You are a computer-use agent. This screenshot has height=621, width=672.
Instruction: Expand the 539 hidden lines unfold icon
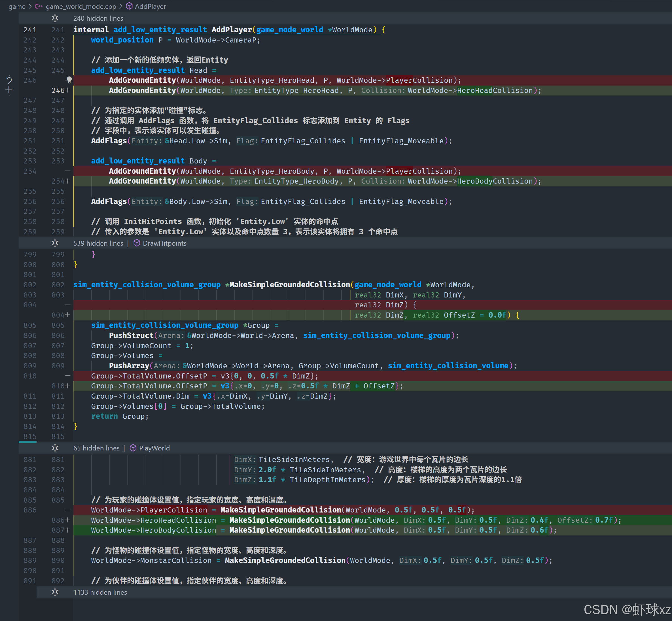pos(55,243)
